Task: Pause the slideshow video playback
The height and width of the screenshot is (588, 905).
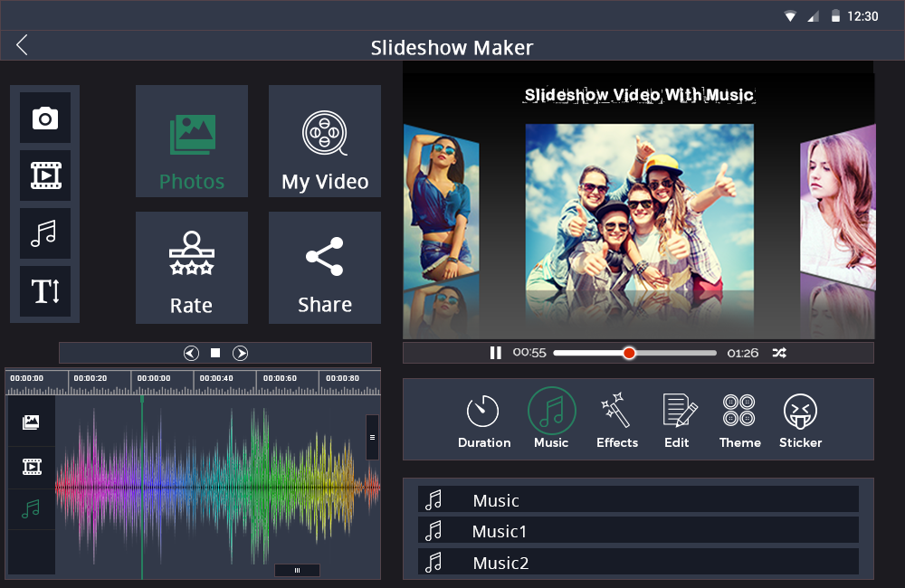Action: [496, 353]
